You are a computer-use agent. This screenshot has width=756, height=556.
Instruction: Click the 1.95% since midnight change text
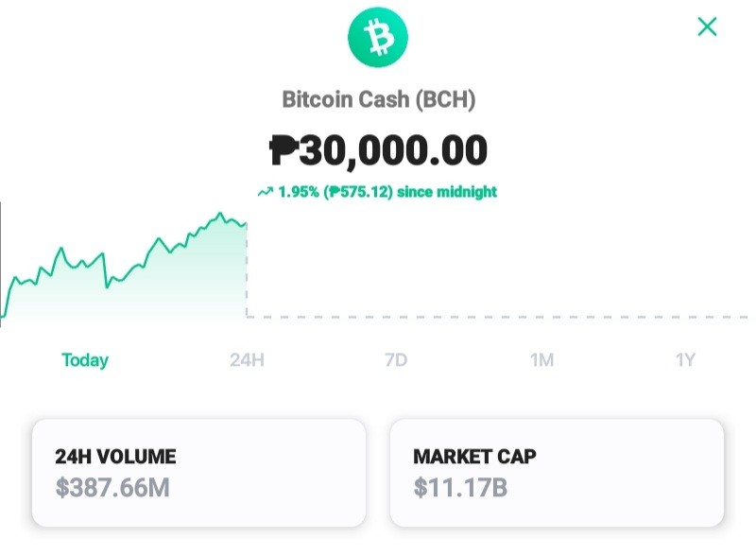pos(387,192)
